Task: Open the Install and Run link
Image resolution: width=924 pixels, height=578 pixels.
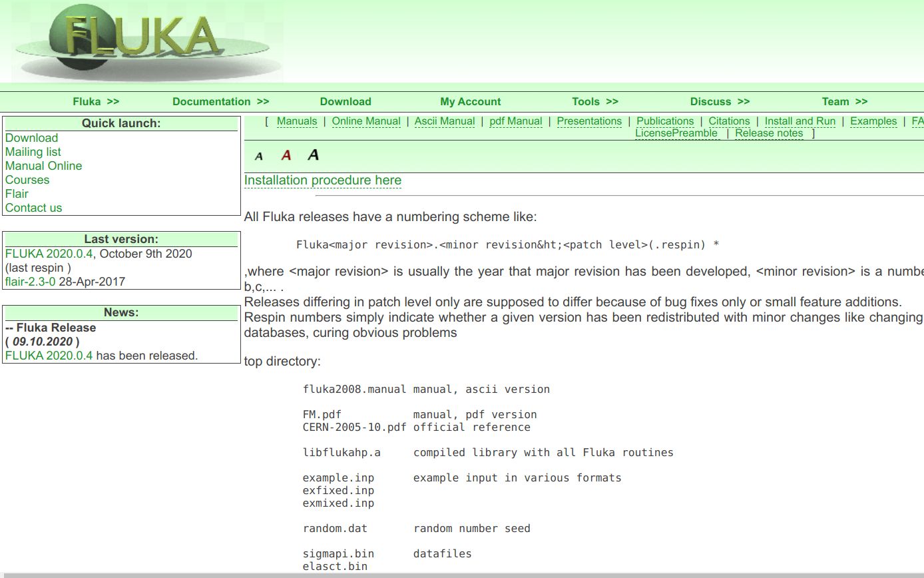Action: coord(800,121)
